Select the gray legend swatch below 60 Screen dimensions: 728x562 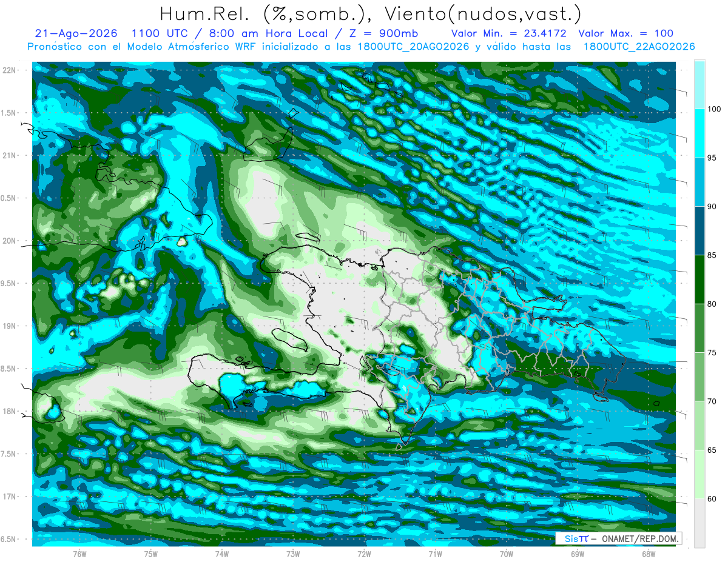click(699, 523)
